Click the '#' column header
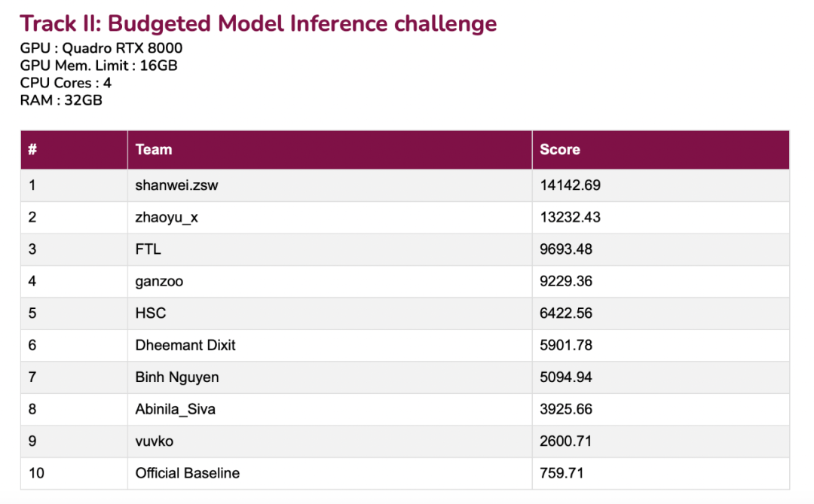This screenshot has height=504, width=814. pyautogui.click(x=32, y=149)
